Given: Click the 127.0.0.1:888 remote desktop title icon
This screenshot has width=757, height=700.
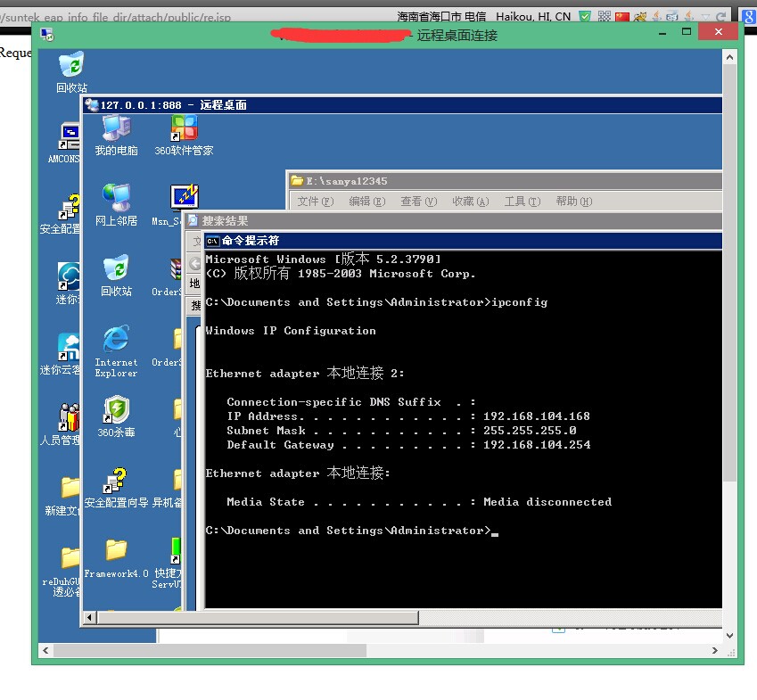Looking at the screenshot, I should click(x=91, y=104).
